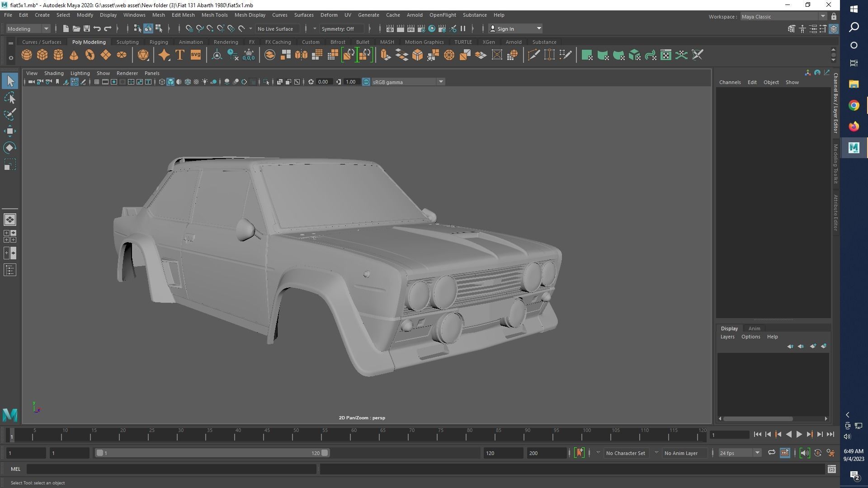Choose the Move tool in toolbox

[x=10, y=131]
